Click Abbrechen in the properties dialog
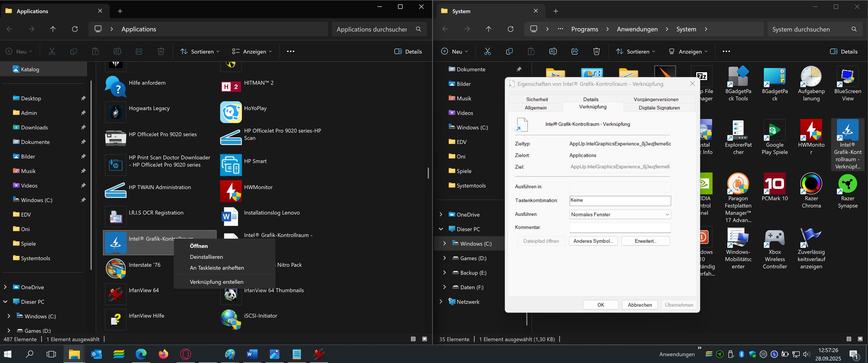868x363 pixels. tap(639, 305)
